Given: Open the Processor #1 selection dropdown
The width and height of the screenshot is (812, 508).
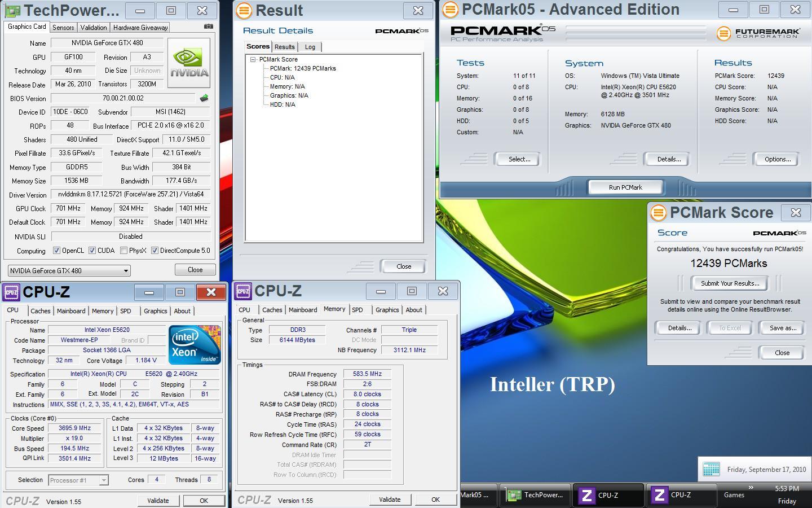Looking at the screenshot, I should click(78, 480).
